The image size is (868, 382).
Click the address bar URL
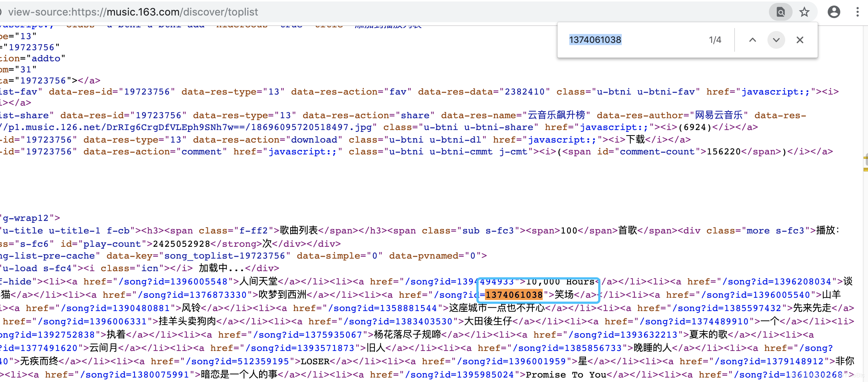133,12
